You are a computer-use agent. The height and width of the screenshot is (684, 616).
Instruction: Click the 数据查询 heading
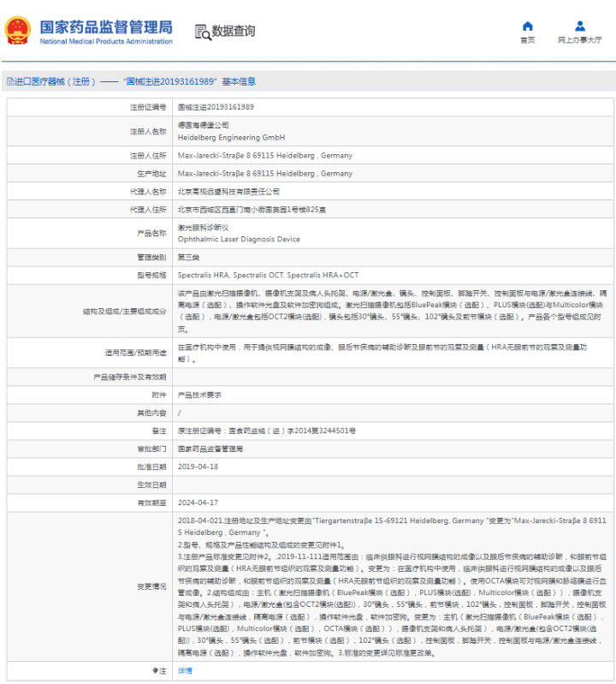click(234, 32)
